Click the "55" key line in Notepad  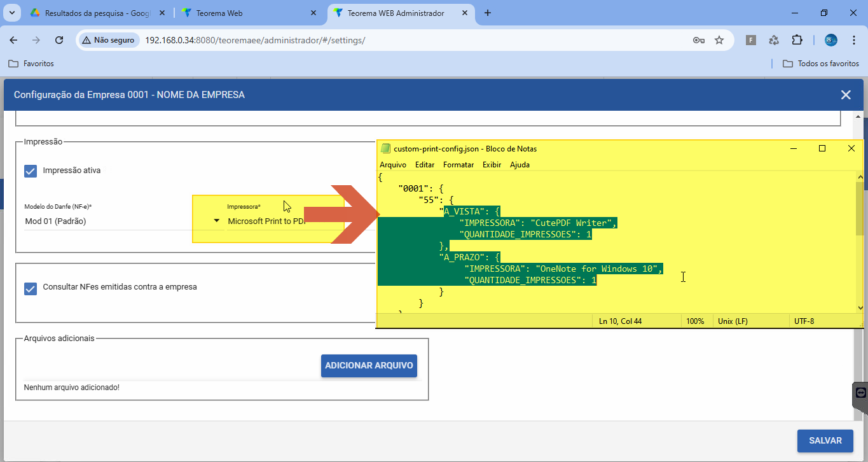pyautogui.click(x=436, y=200)
